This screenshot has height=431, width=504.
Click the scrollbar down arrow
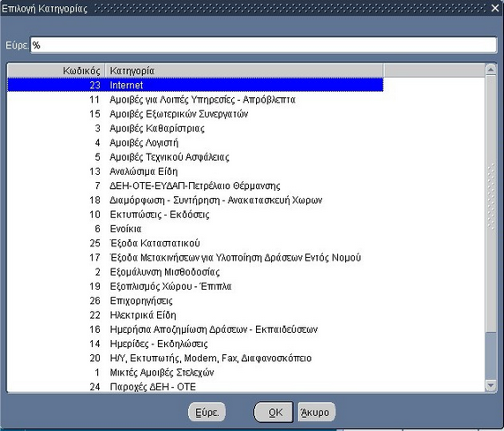491,385
